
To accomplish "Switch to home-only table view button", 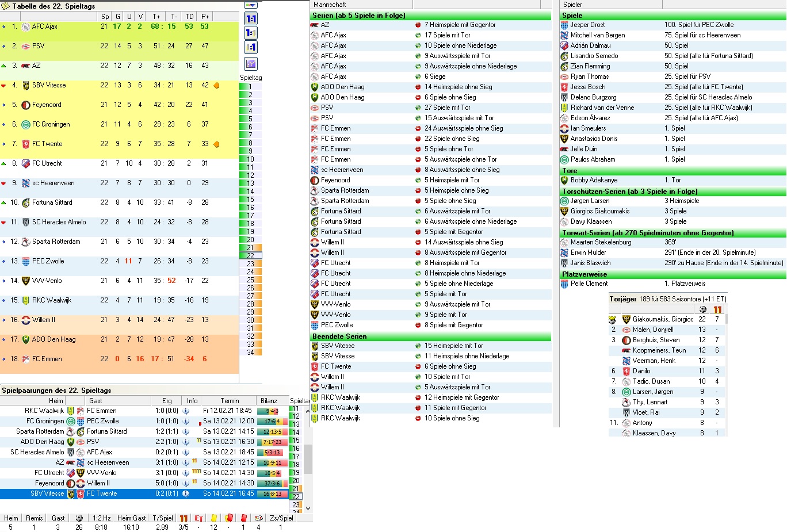I will tap(251, 33).
